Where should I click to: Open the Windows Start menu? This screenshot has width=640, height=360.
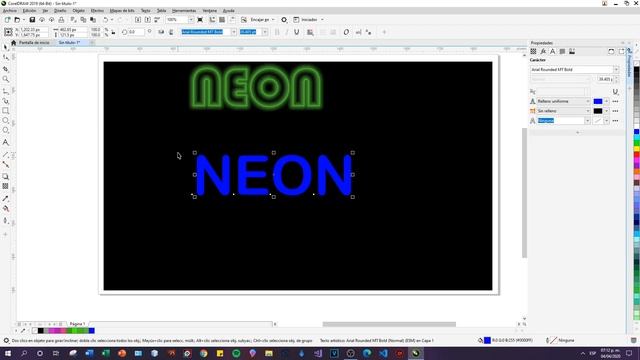(8, 353)
